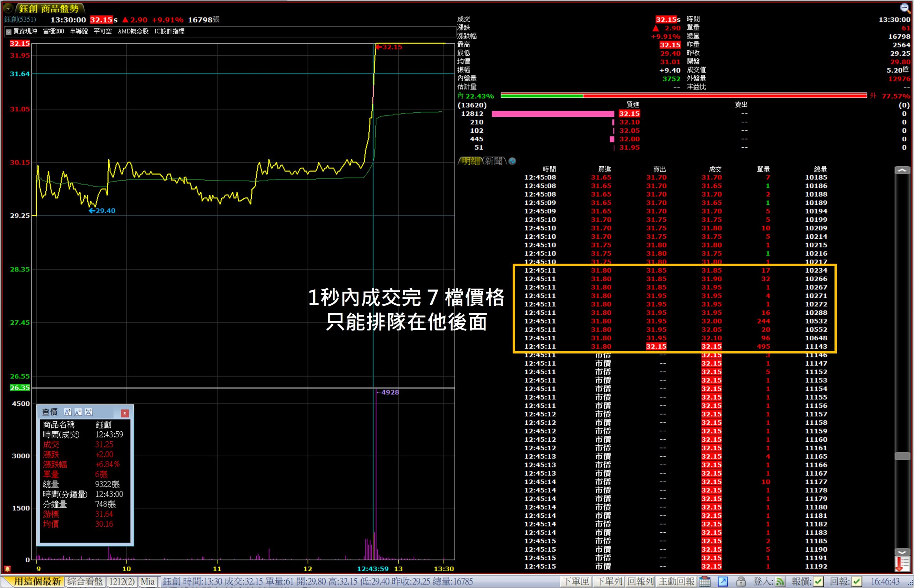Click the blue arrow pop-out icon

click(723, 582)
